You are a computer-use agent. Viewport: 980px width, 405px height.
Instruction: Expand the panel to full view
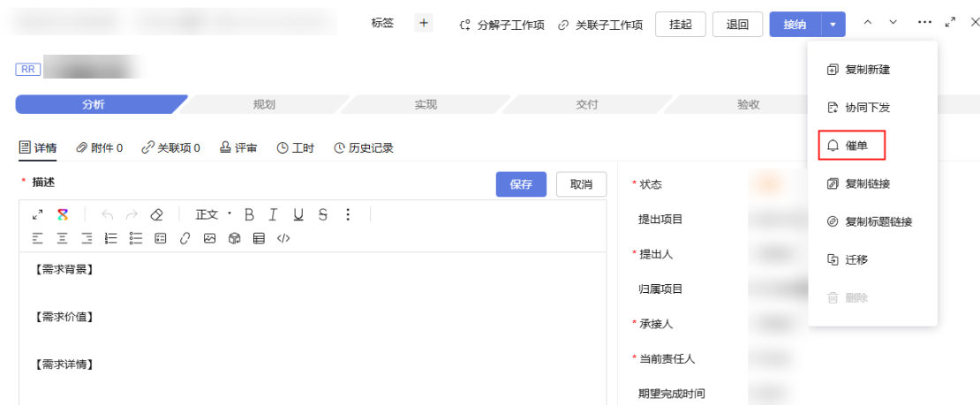point(951,22)
